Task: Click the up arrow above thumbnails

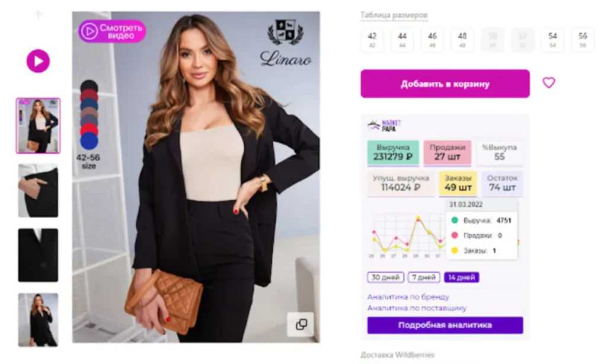Action: pyautogui.click(x=38, y=15)
